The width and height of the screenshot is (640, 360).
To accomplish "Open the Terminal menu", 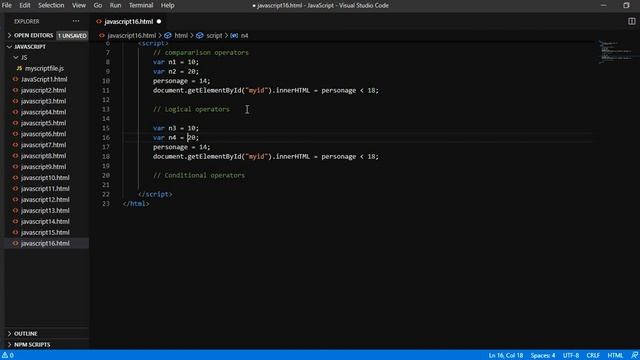I will [141, 5].
